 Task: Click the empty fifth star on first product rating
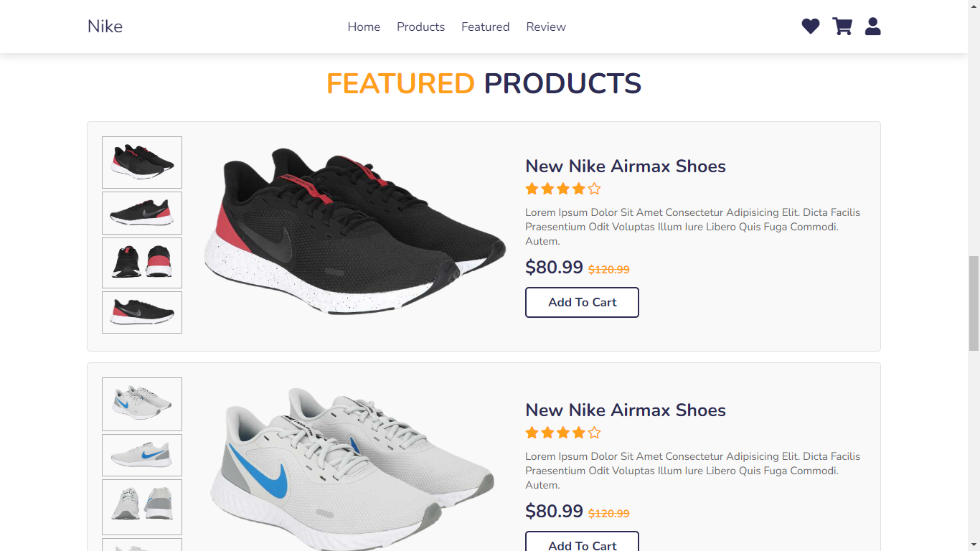[x=595, y=189]
